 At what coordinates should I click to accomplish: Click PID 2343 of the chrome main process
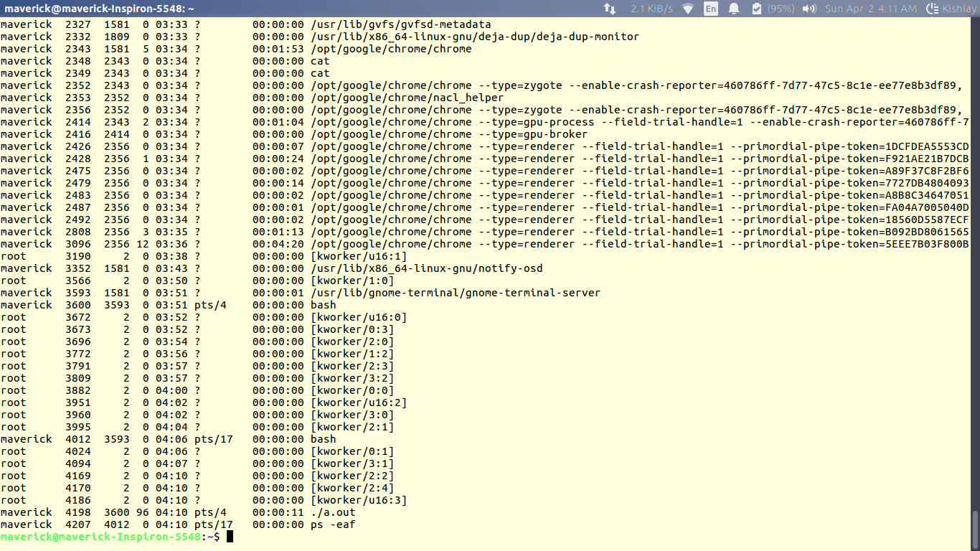point(78,49)
